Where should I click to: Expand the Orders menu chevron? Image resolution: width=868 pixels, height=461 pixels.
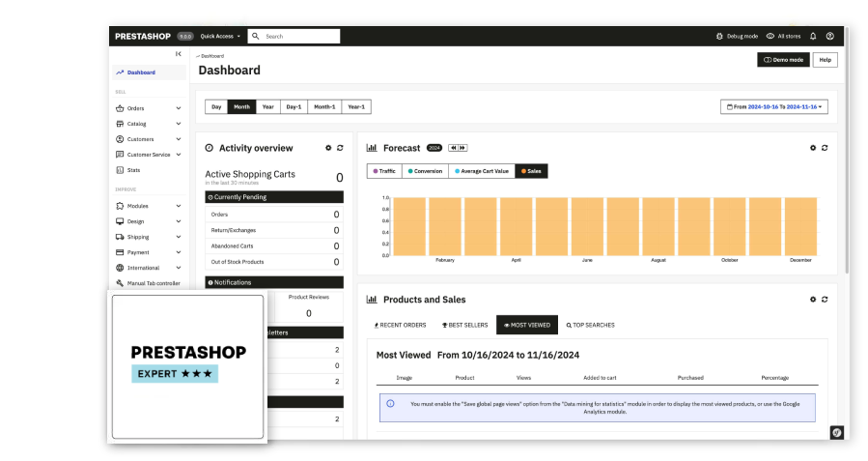(x=179, y=108)
